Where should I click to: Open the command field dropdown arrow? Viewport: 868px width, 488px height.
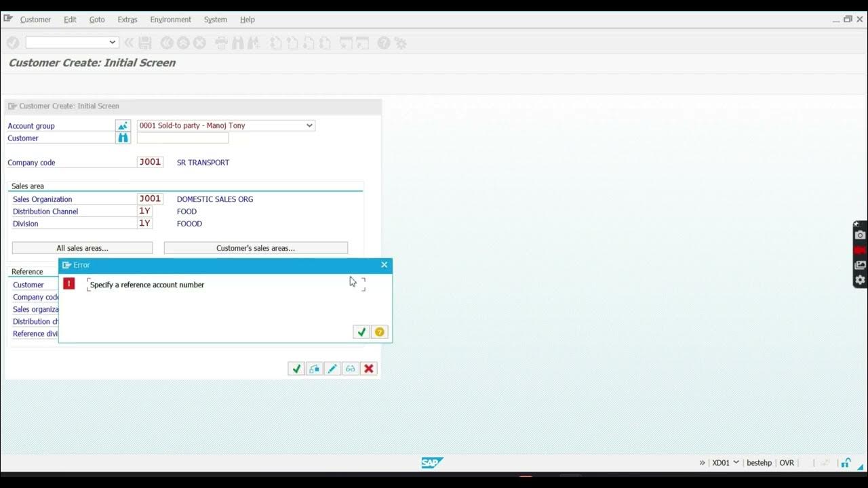pyautogui.click(x=113, y=42)
